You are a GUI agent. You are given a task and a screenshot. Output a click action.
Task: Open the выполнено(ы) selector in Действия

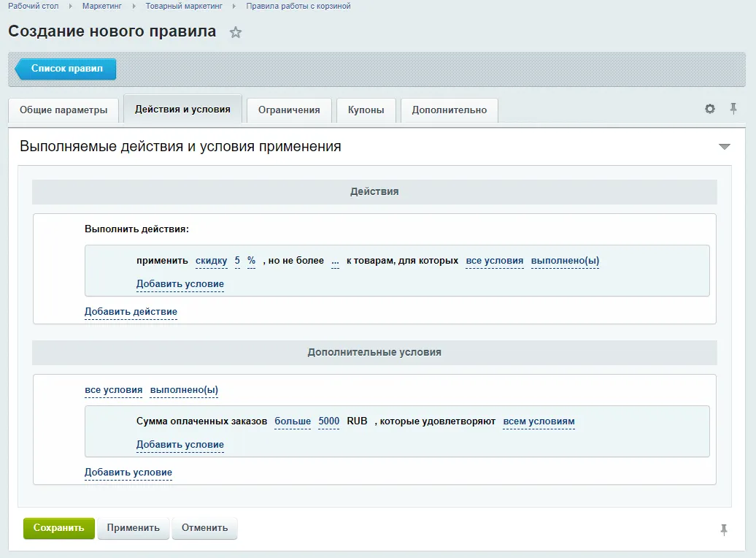coord(566,259)
